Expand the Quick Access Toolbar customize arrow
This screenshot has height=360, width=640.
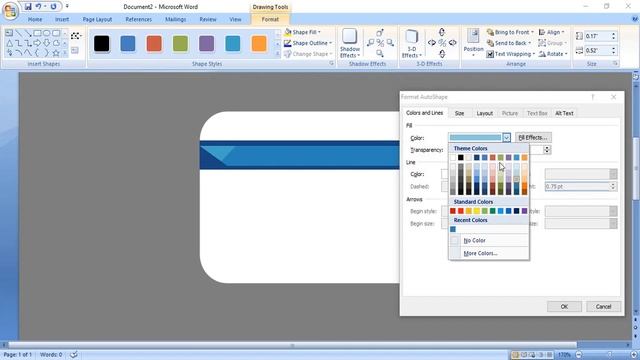tap(67, 7)
